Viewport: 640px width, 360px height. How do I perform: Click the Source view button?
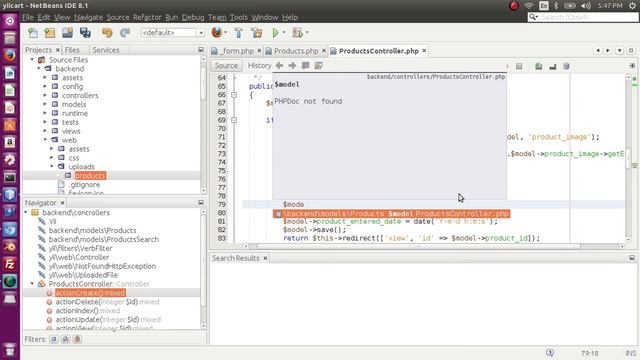coord(226,65)
